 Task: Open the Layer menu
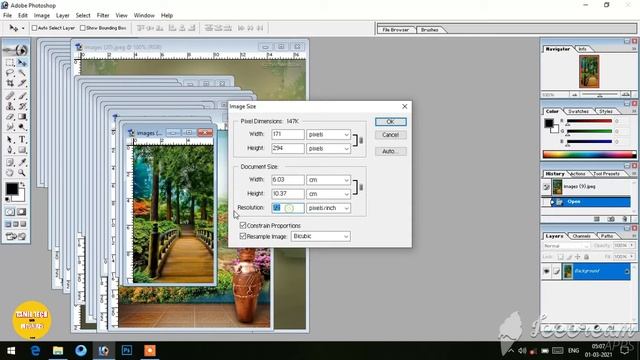62,16
